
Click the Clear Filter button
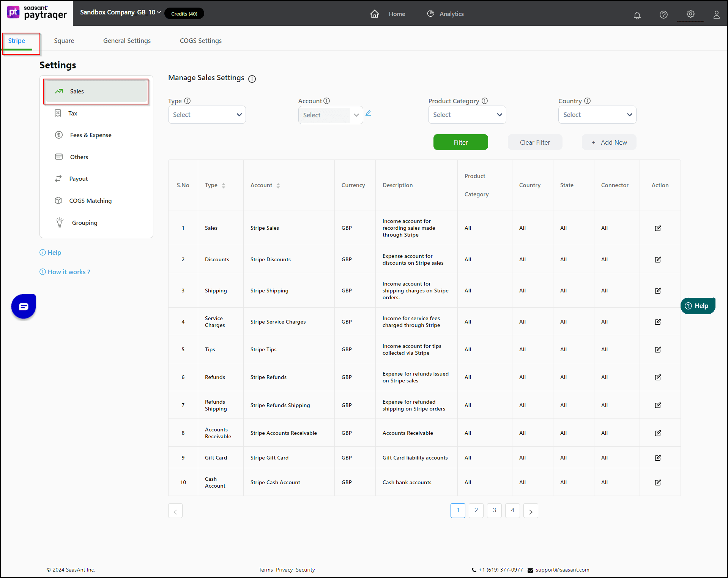(x=535, y=142)
